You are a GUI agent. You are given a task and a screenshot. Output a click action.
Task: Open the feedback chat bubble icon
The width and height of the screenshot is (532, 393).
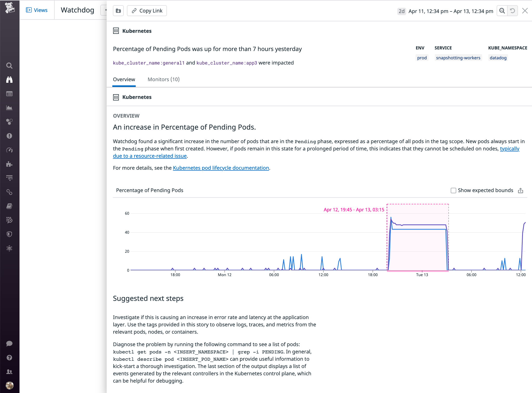click(10, 343)
